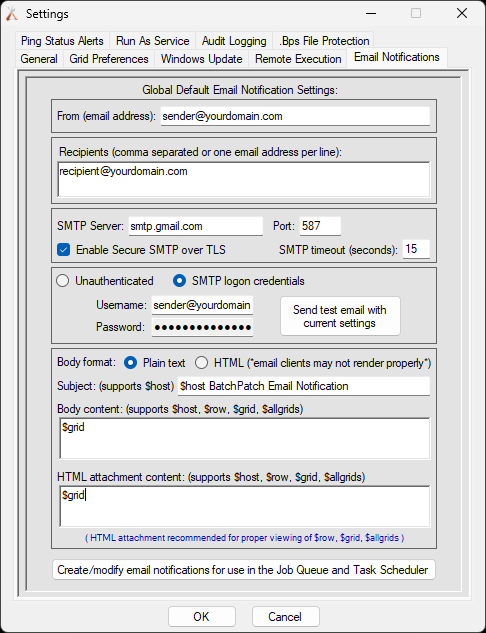This screenshot has width=486, height=633.
Task: Click the Subject input field
Action: (304, 386)
